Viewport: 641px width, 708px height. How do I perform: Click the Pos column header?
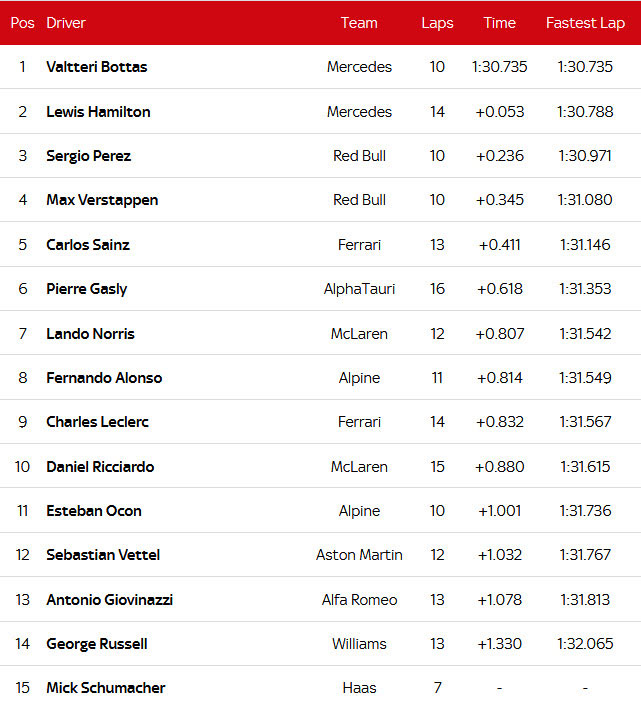22,23
